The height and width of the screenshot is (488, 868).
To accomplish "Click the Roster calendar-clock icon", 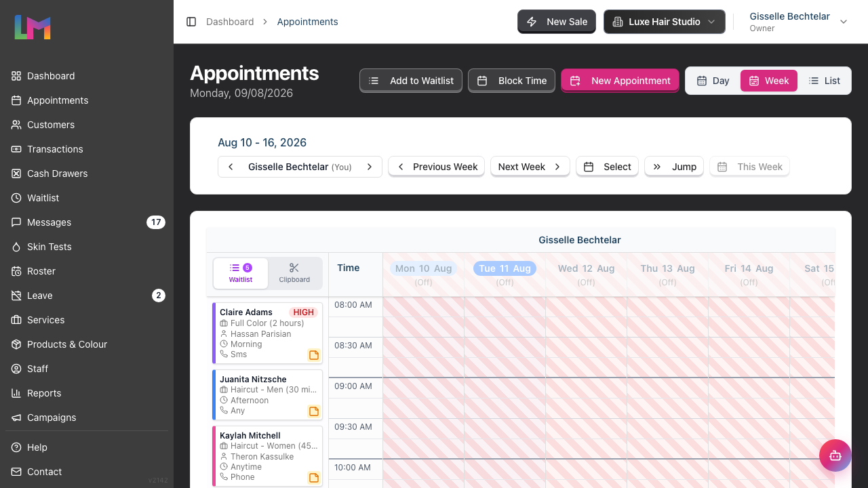I will click(x=16, y=271).
